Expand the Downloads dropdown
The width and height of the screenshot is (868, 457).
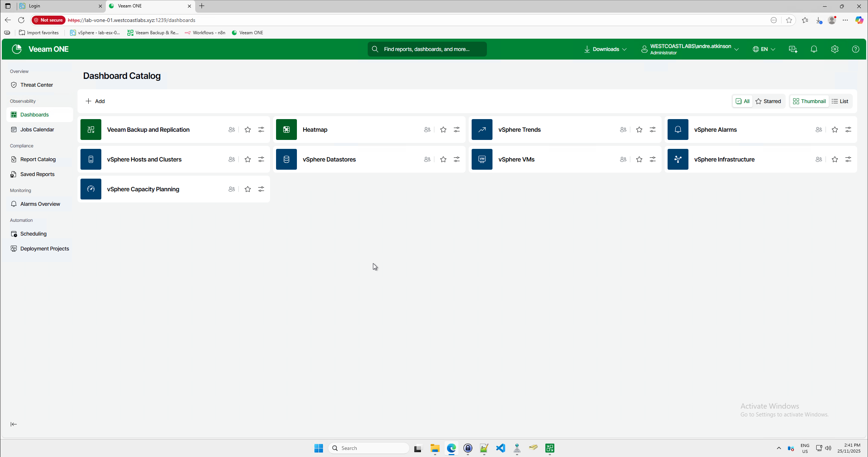pos(605,49)
